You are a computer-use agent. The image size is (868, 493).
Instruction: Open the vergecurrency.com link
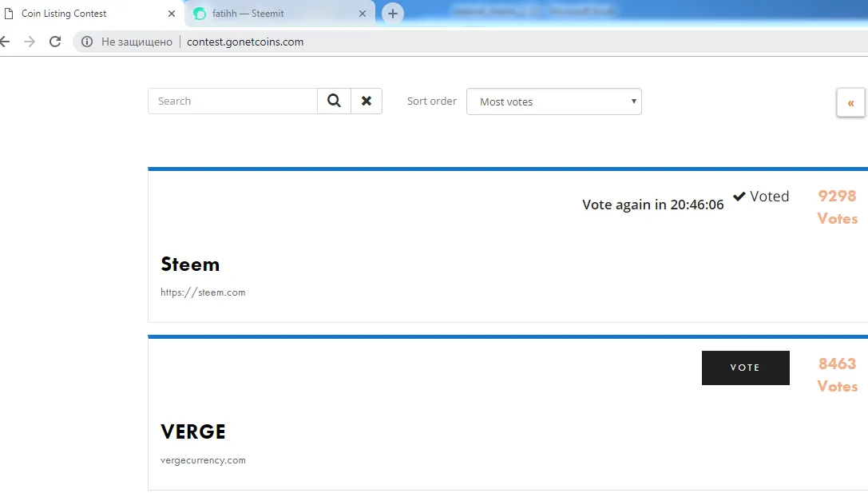[203, 460]
